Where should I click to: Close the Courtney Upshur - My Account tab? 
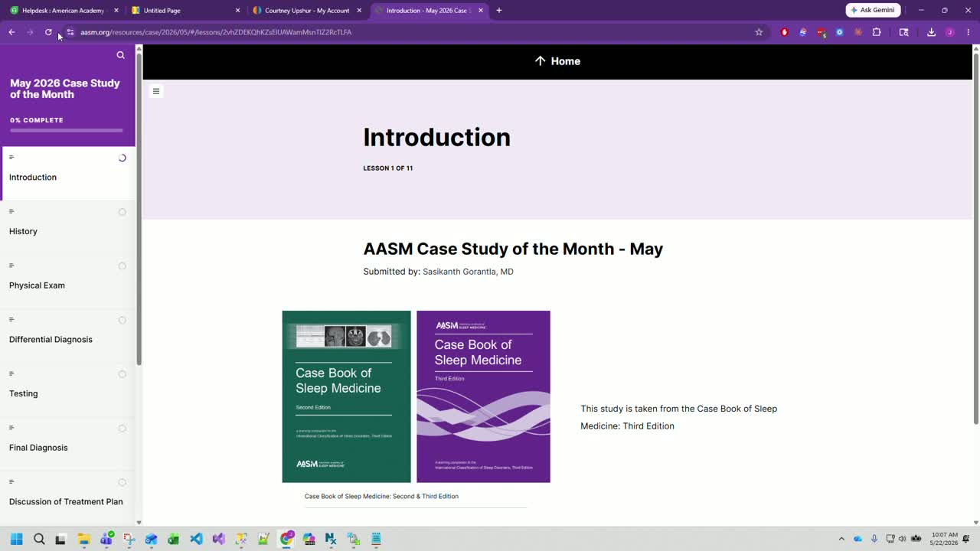(x=359, y=11)
